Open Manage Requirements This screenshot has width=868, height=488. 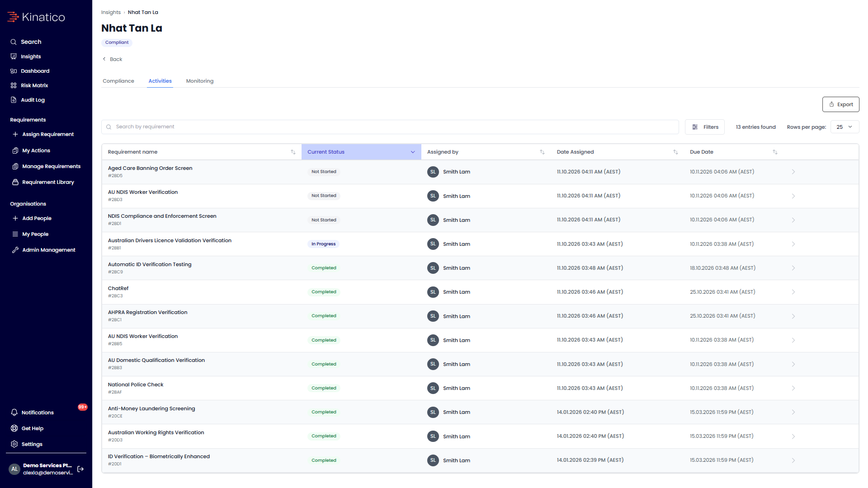tap(46, 166)
